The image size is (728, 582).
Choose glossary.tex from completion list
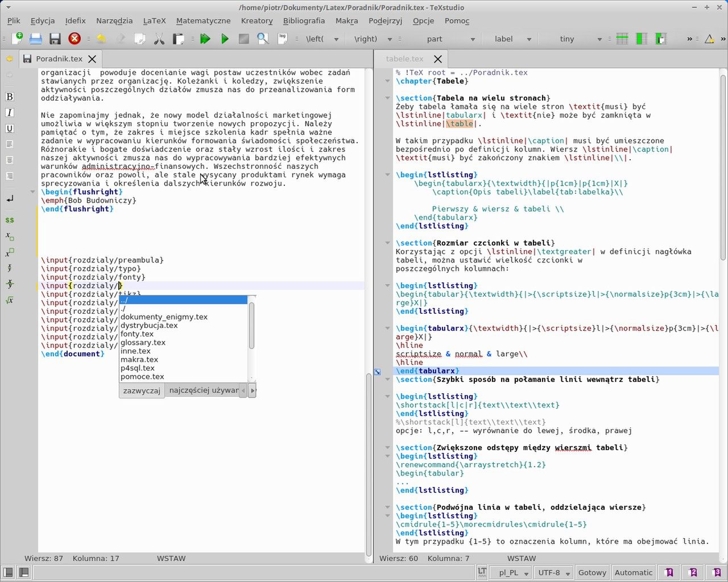(x=143, y=342)
